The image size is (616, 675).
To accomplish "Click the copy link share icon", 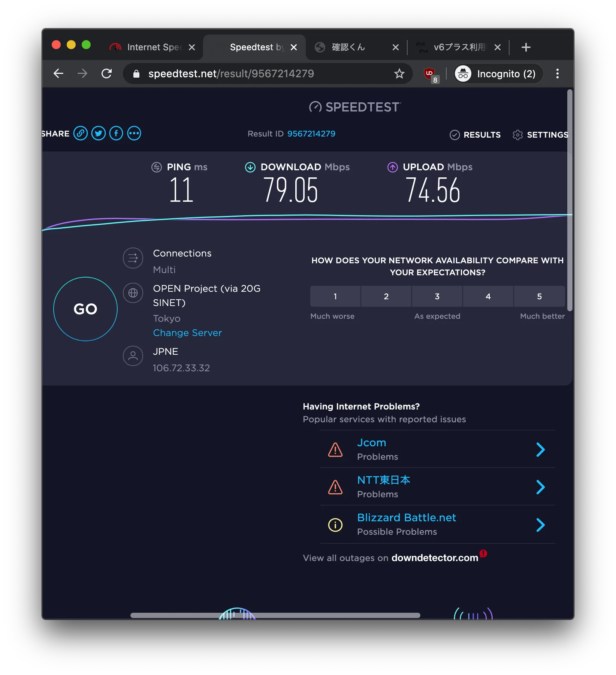I will pyautogui.click(x=80, y=133).
